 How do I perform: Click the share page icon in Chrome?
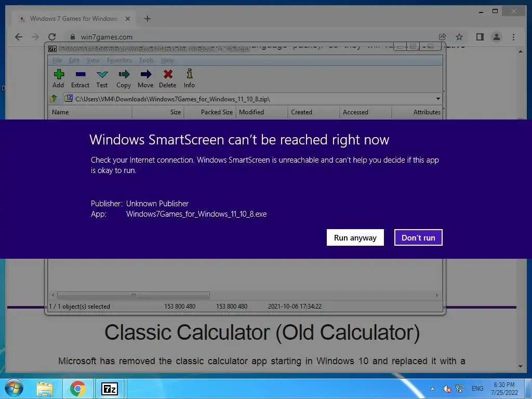click(442, 37)
